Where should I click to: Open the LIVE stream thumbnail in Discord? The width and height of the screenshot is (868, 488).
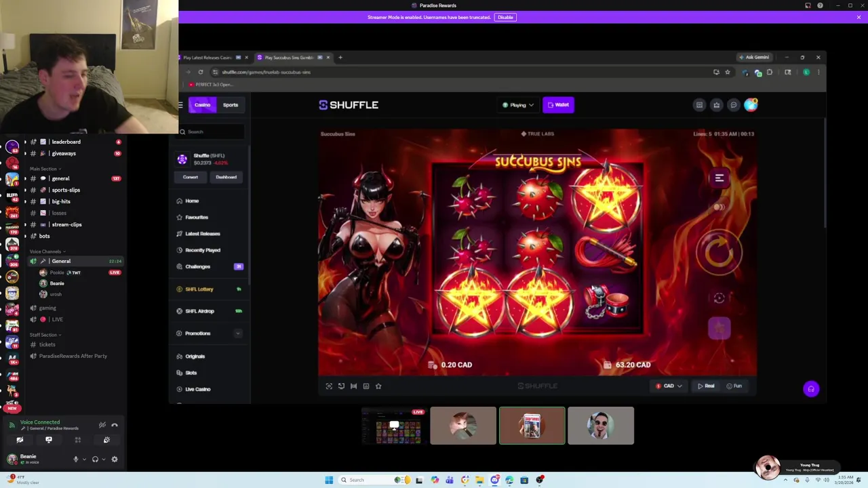(394, 426)
